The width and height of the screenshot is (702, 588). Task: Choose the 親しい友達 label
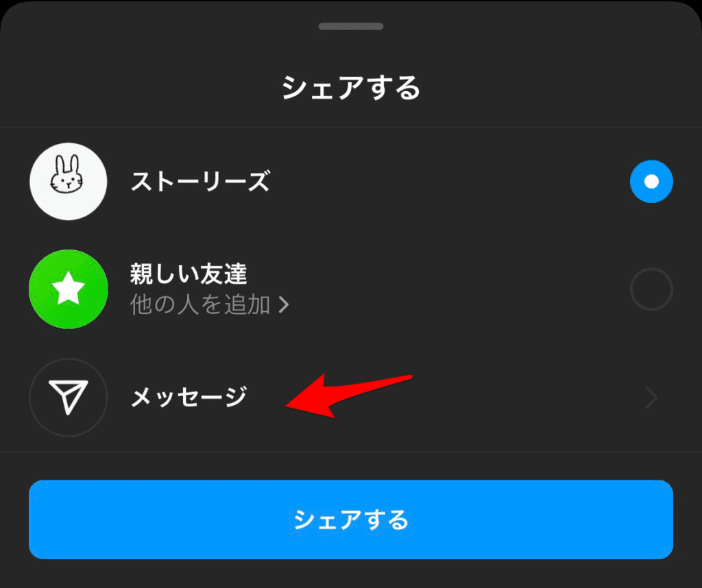tap(189, 274)
